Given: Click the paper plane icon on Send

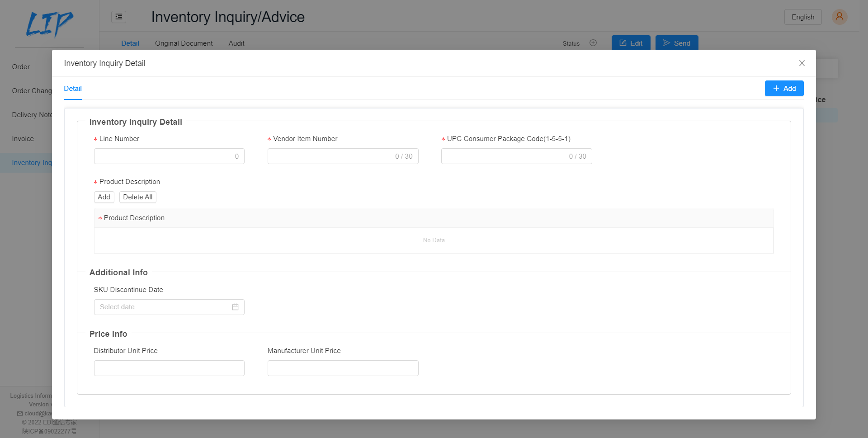Looking at the screenshot, I should (x=666, y=43).
